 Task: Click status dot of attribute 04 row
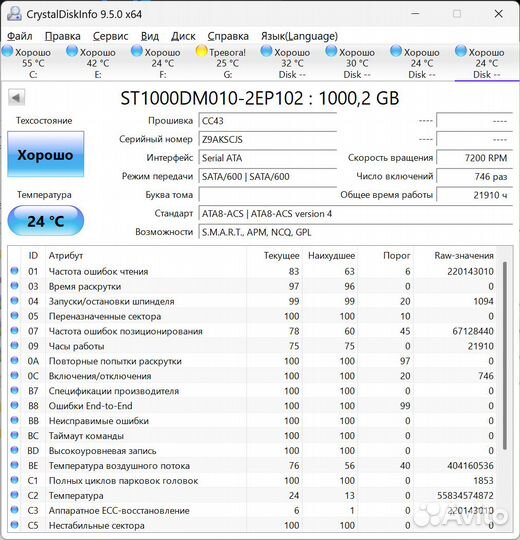pyautogui.click(x=14, y=301)
